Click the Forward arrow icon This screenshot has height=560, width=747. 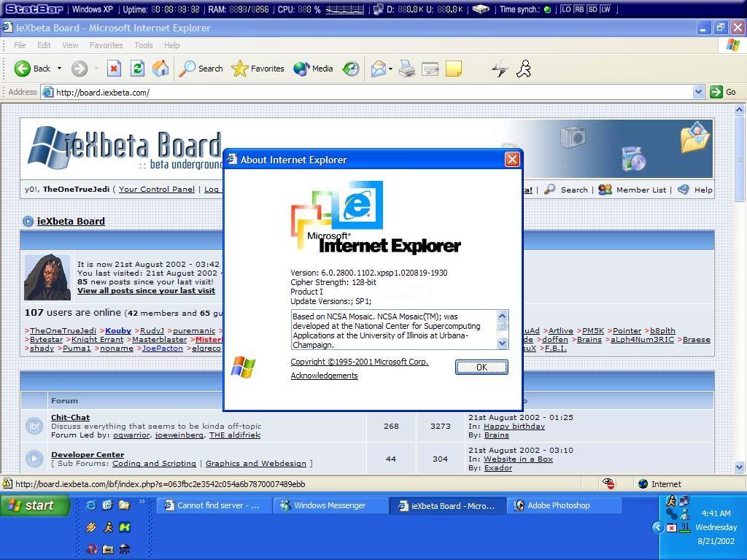(x=80, y=69)
